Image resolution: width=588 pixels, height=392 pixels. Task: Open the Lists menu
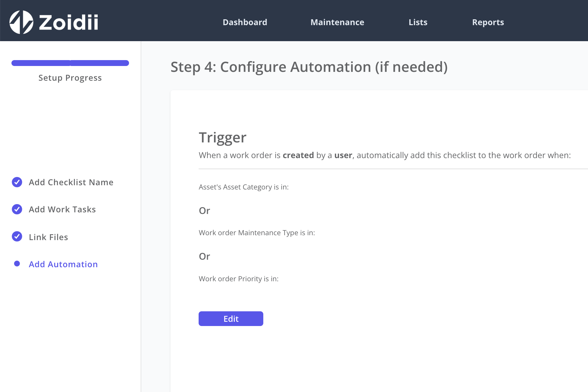(x=418, y=22)
